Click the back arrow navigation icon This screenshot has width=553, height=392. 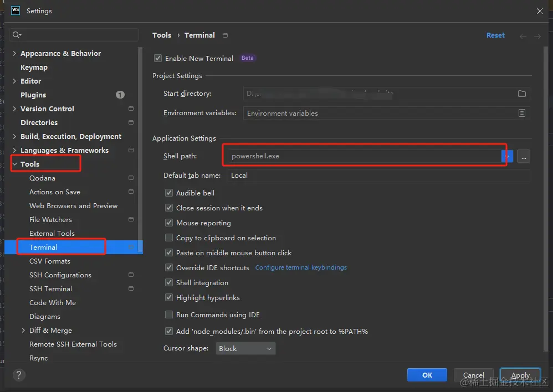coord(523,37)
